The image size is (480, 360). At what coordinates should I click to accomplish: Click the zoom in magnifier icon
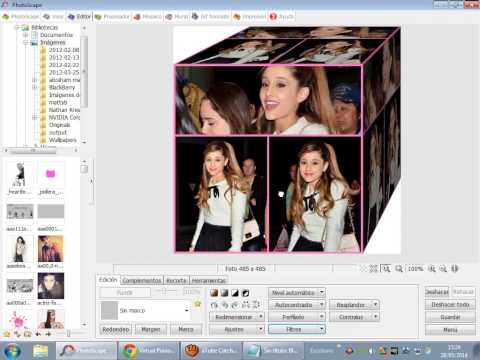coord(432,268)
